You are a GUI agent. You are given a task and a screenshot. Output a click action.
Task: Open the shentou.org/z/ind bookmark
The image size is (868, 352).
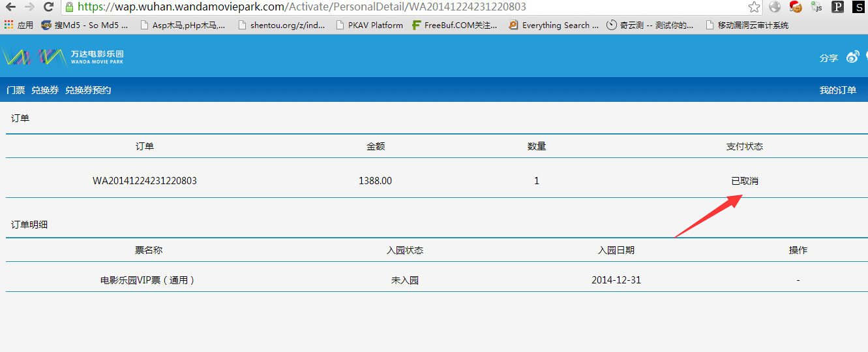[281, 25]
